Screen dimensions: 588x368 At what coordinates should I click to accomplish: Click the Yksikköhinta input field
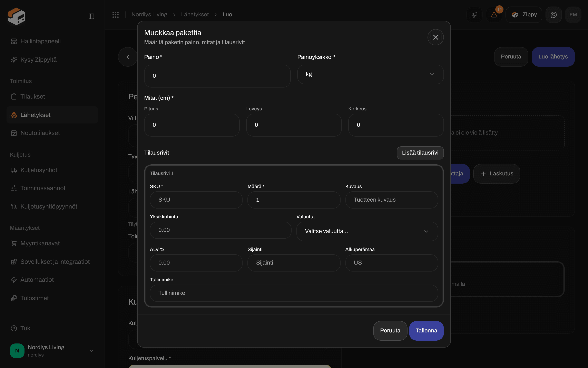[220, 230]
